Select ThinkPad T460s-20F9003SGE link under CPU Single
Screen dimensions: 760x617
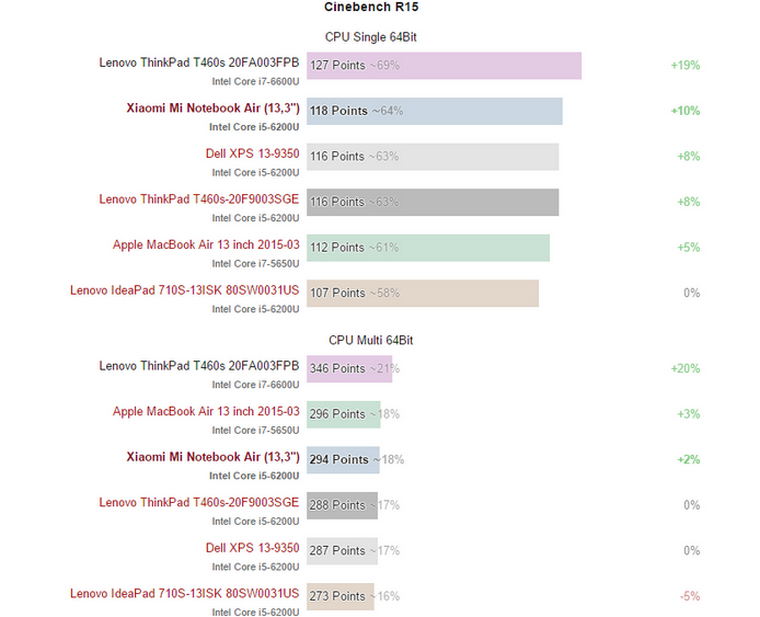[199, 199]
